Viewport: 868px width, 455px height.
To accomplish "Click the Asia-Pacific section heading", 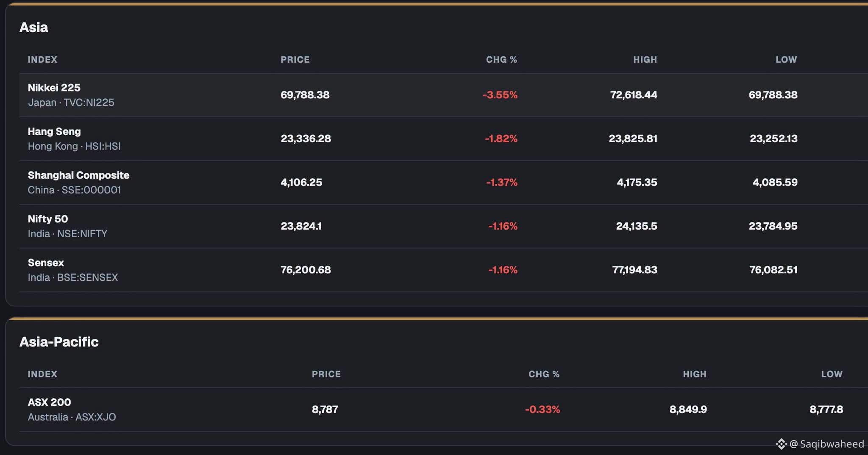I will pos(59,342).
